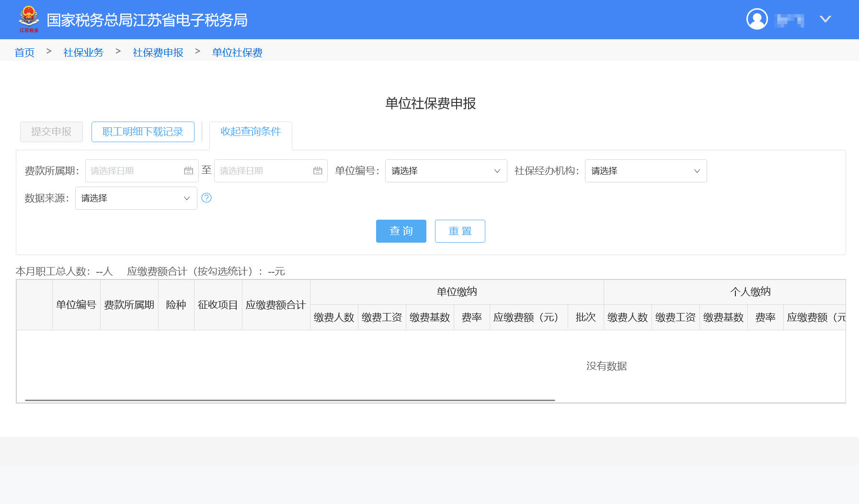Open the account menu chevron
859x504 pixels.
(x=825, y=19)
